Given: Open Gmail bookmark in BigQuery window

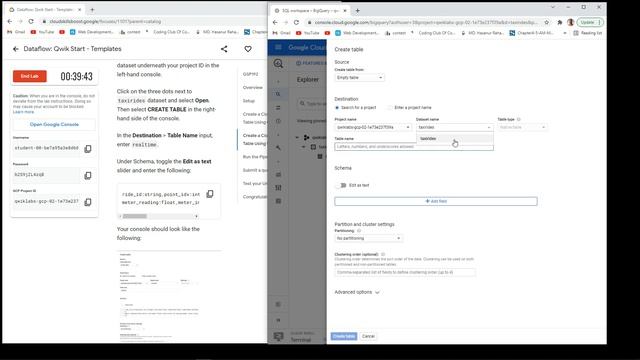Looking at the screenshot, I should [282, 33].
